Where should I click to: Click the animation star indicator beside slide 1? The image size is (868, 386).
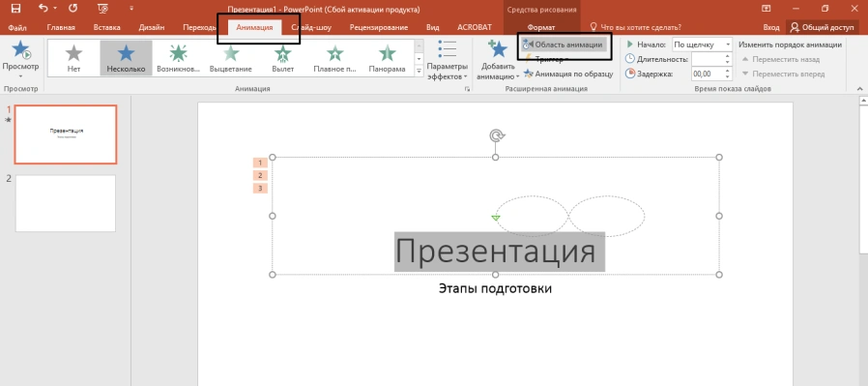[8, 119]
